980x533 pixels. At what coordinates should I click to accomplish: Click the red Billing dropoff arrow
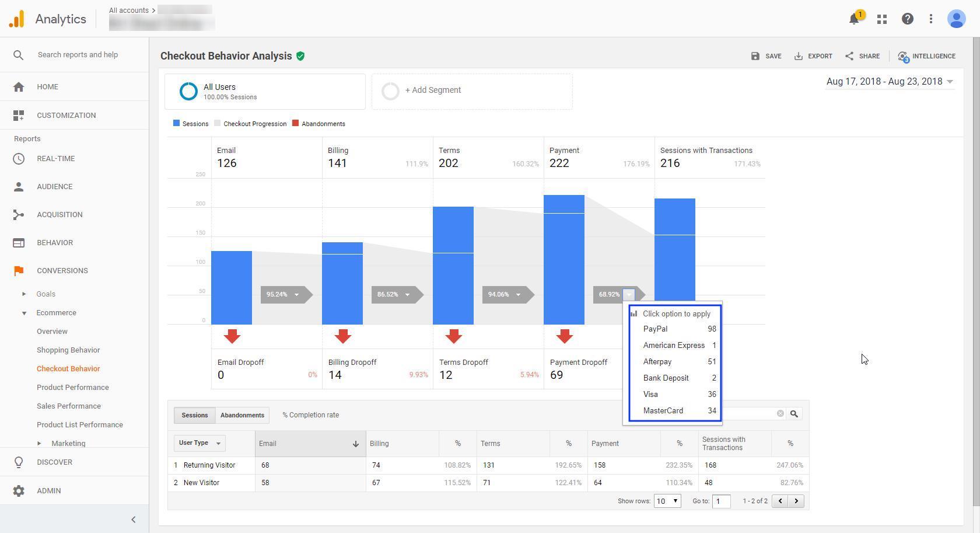coord(343,336)
